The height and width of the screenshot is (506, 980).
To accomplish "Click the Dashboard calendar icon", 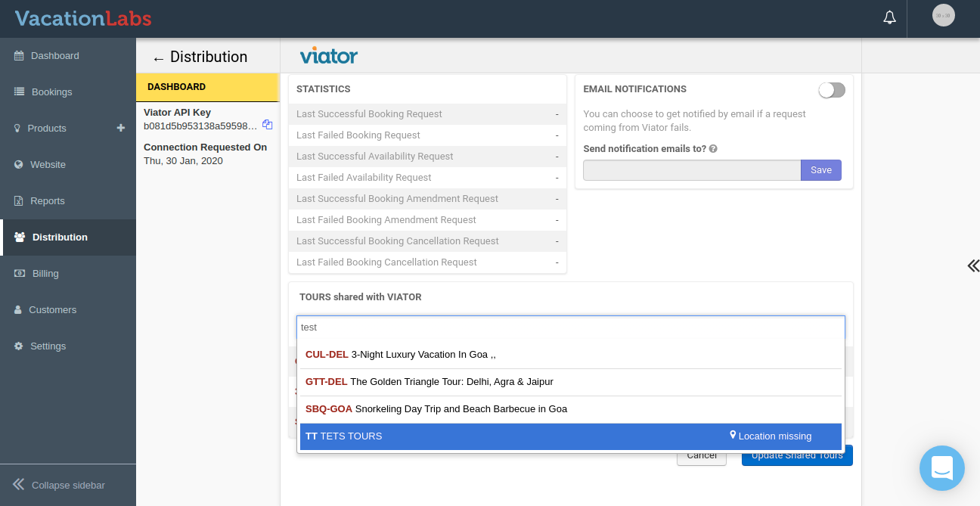I will pyautogui.click(x=19, y=56).
